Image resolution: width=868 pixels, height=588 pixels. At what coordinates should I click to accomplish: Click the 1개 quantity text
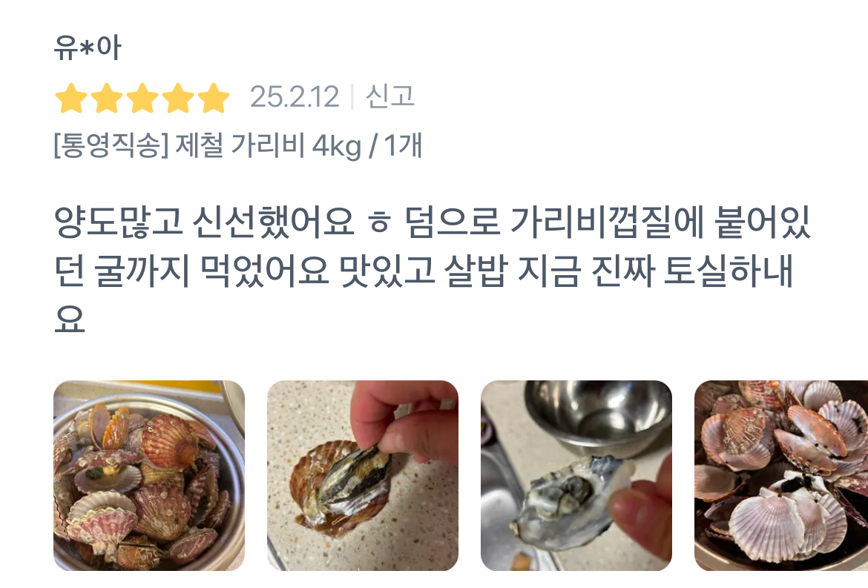[404, 145]
